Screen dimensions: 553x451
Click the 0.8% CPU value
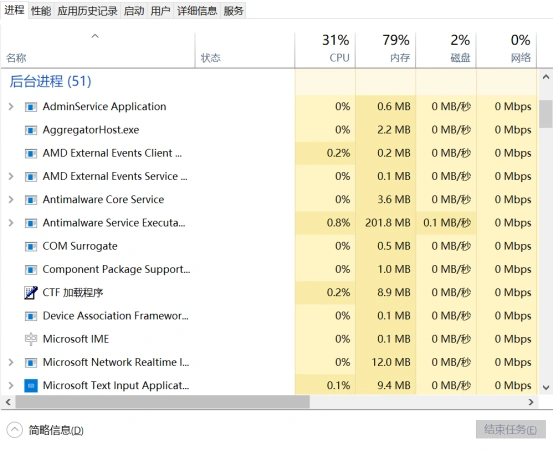pyautogui.click(x=338, y=223)
